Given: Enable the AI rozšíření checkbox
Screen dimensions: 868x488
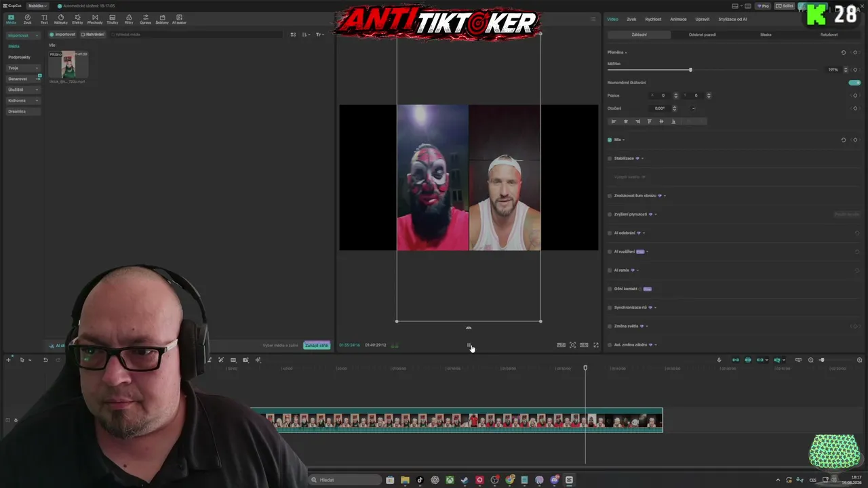Looking at the screenshot, I should click(x=610, y=251).
